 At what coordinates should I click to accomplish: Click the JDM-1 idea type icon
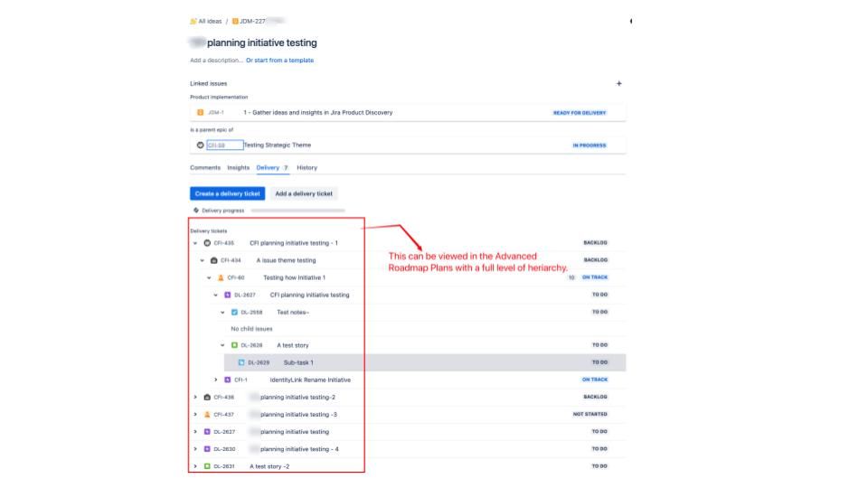coord(201,112)
